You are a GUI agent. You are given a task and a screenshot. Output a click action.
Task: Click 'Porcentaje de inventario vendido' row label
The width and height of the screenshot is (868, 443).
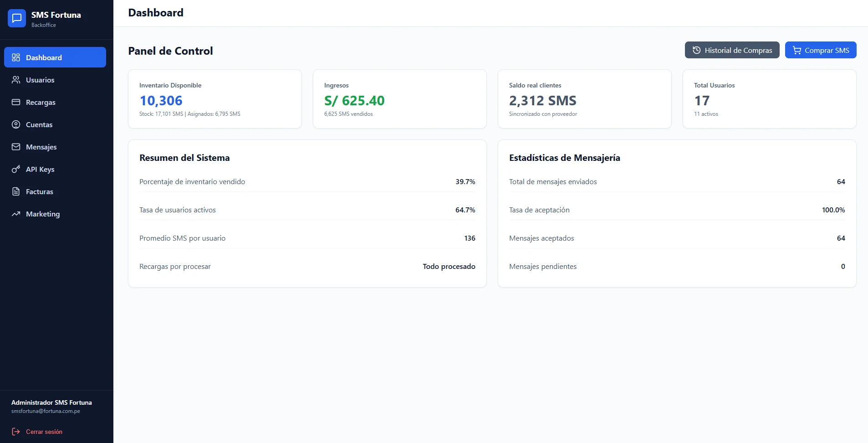(192, 181)
